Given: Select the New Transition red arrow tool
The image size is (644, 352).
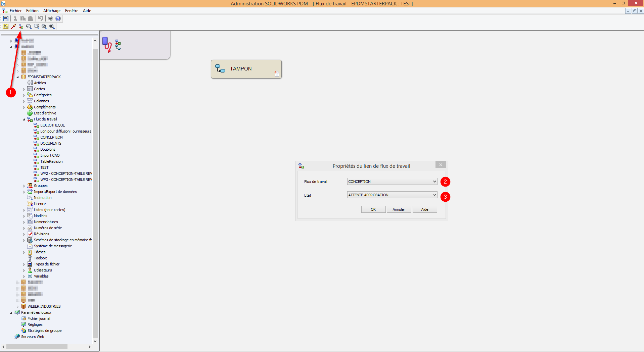Looking at the screenshot, I should click(x=13, y=26).
